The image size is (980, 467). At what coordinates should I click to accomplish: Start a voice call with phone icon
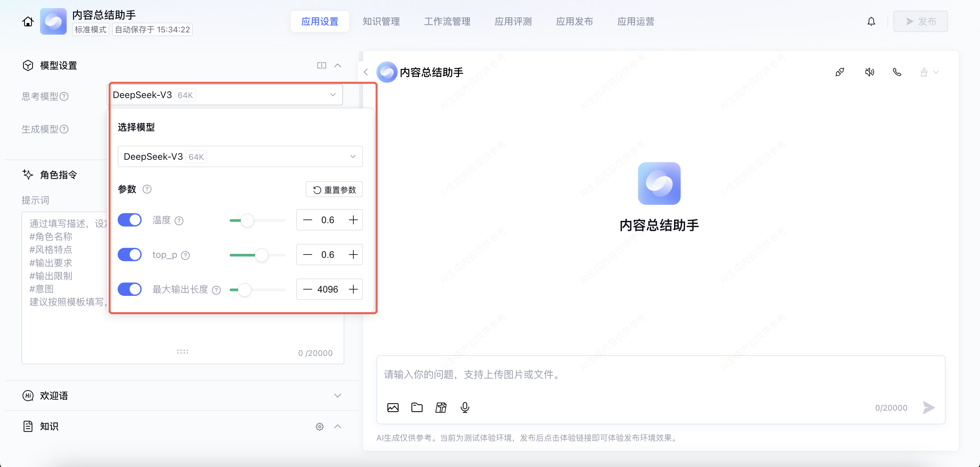(897, 72)
